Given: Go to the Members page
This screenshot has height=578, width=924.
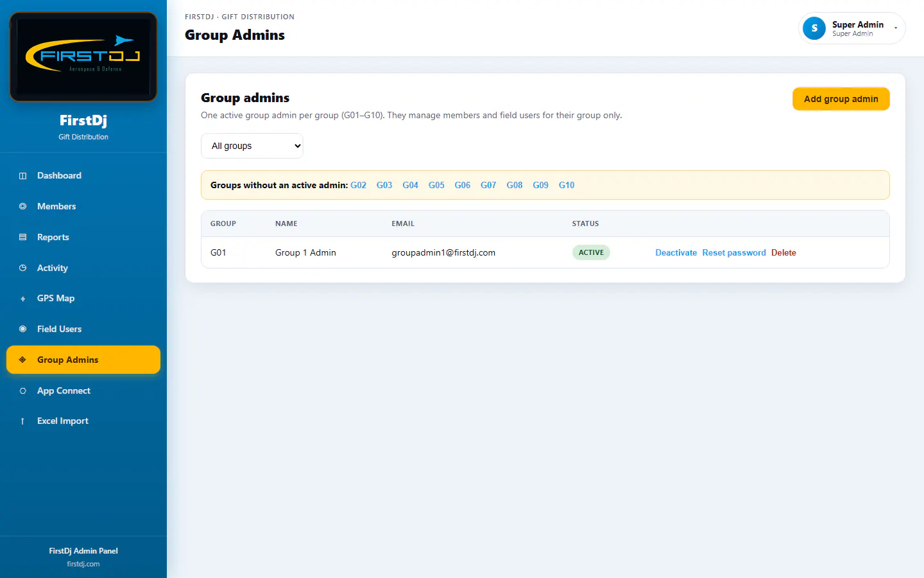Looking at the screenshot, I should [83, 207].
